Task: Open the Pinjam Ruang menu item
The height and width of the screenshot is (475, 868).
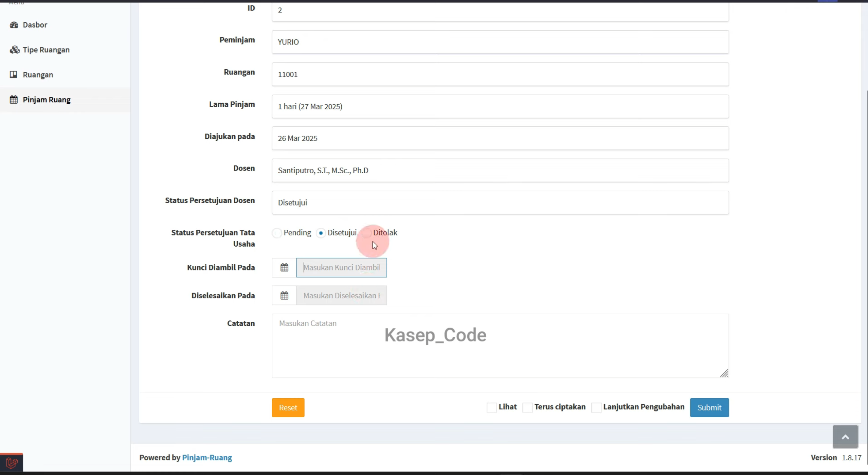Action: coord(65,100)
